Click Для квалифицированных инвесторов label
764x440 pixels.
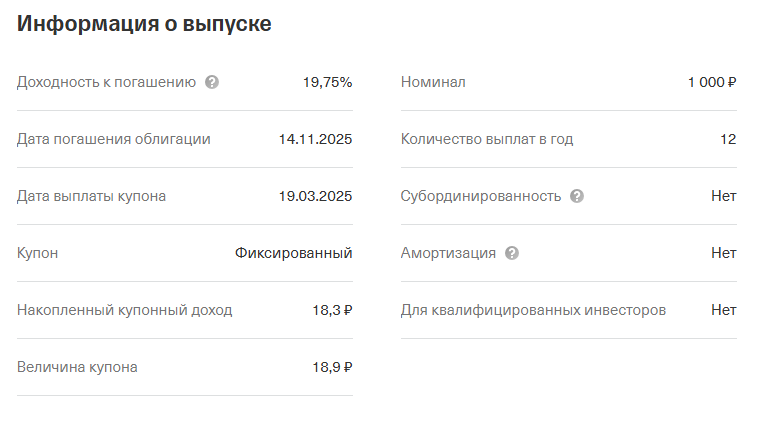click(x=533, y=310)
